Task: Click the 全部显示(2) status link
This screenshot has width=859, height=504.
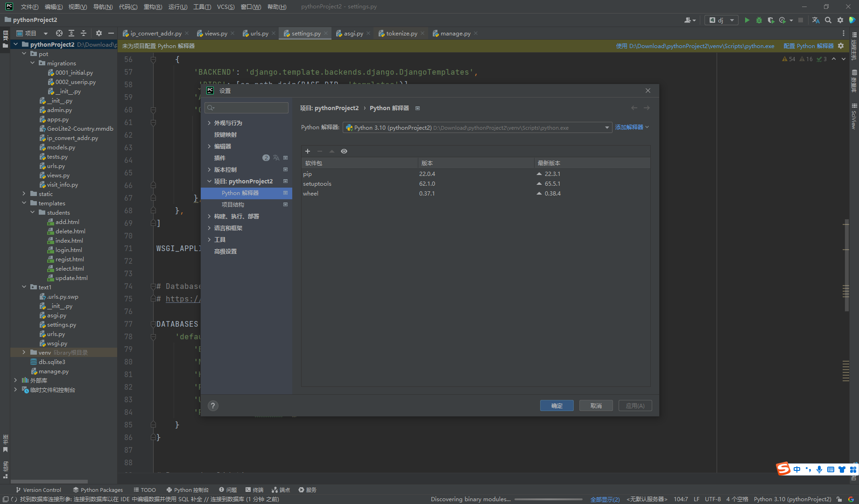Action: pos(605,499)
